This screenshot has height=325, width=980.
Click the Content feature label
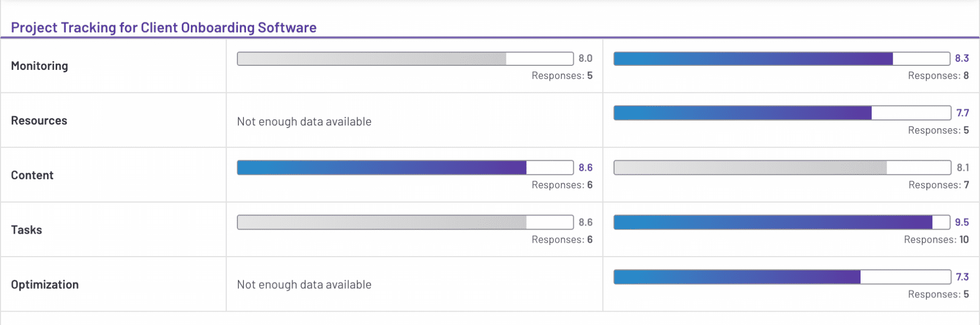(x=32, y=175)
